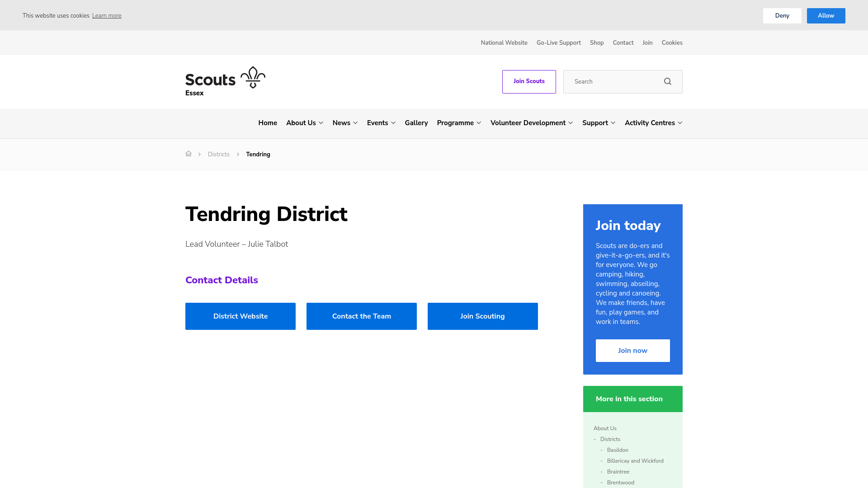Open the Join top link

click(x=647, y=43)
